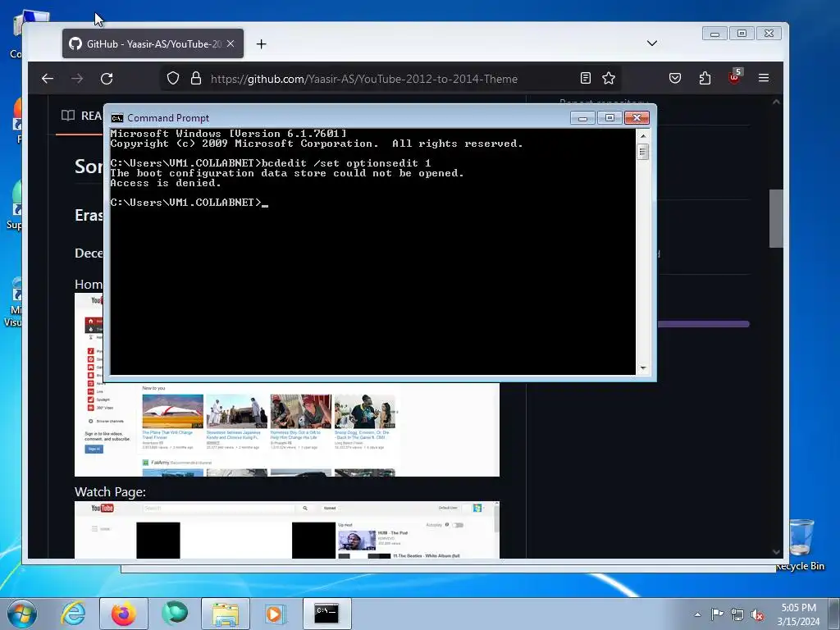840x630 pixels.
Task: Expand the list all tabs chevron
Action: coord(652,43)
